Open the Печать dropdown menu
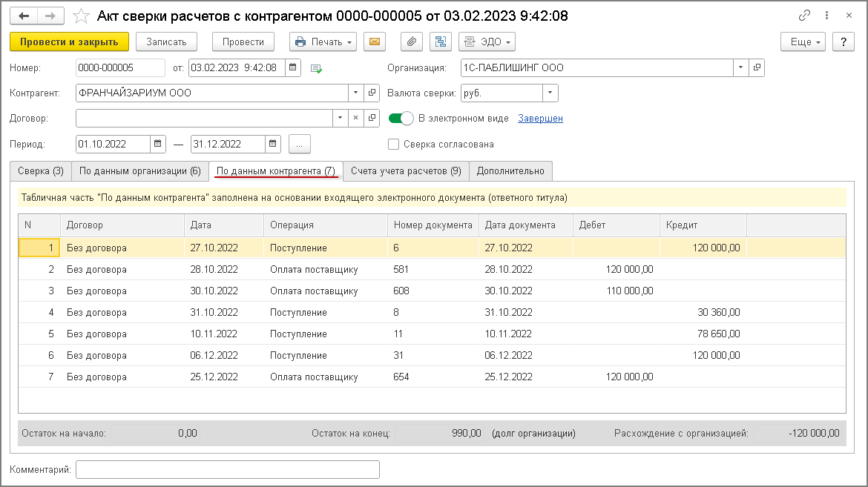868x487 pixels. pyautogui.click(x=323, y=42)
